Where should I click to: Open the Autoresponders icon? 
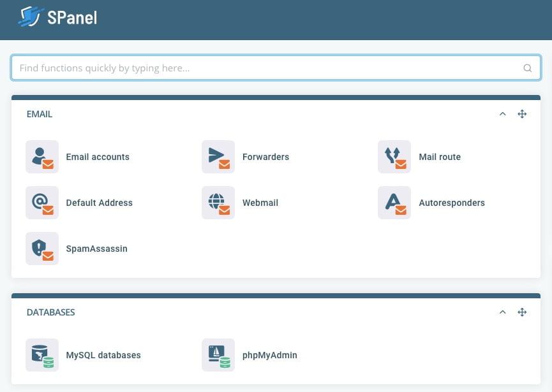(x=394, y=203)
